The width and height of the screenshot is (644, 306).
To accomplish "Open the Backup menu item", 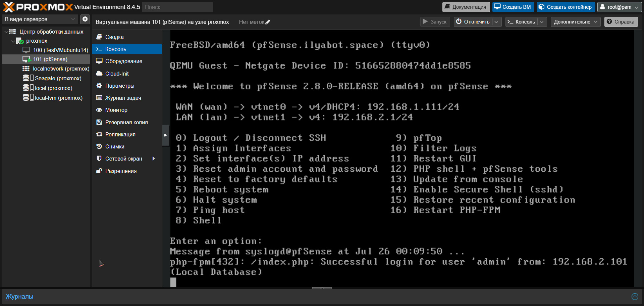I will click(127, 122).
